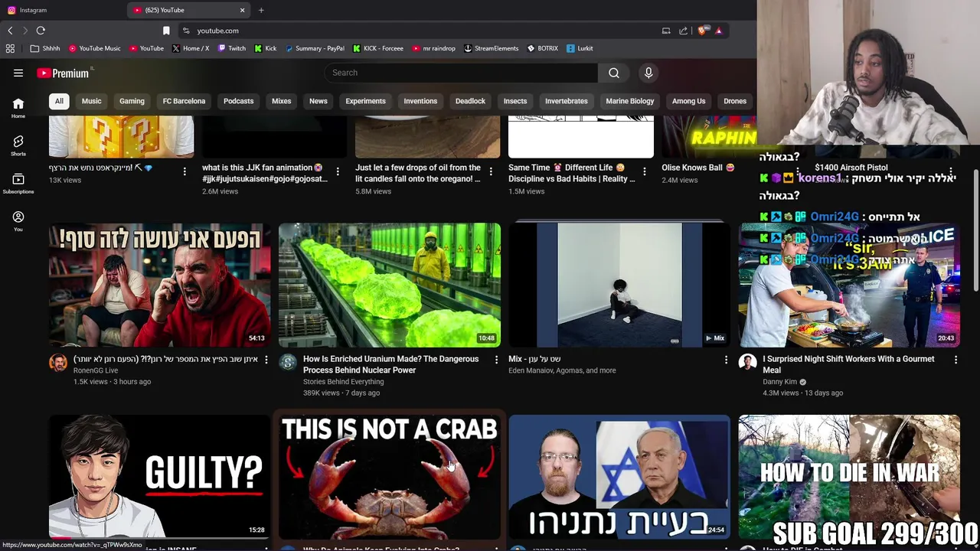Viewport: 980px width, 551px height.
Task: Select the Marine Biology filter chip
Action: pos(630,101)
